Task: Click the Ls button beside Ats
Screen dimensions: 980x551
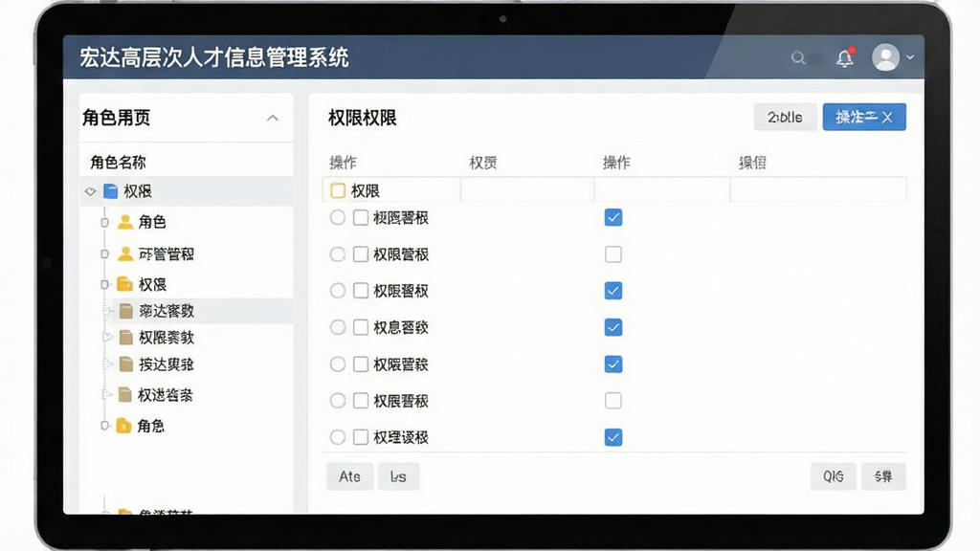Action: point(398,476)
